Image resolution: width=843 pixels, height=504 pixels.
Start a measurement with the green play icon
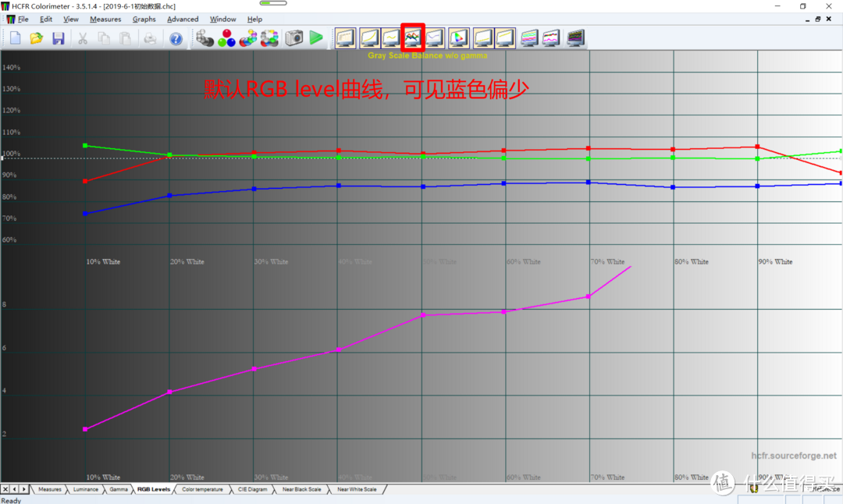coord(315,37)
